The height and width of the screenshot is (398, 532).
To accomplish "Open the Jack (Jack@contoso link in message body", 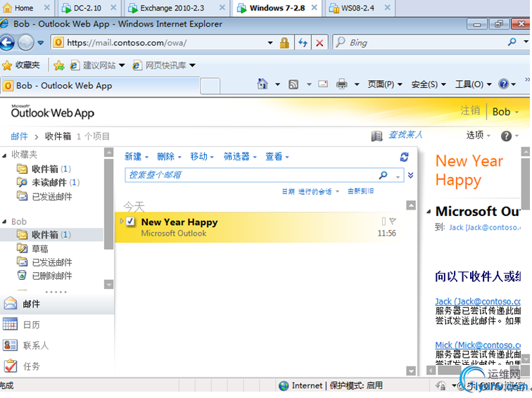I will pos(478,301).
